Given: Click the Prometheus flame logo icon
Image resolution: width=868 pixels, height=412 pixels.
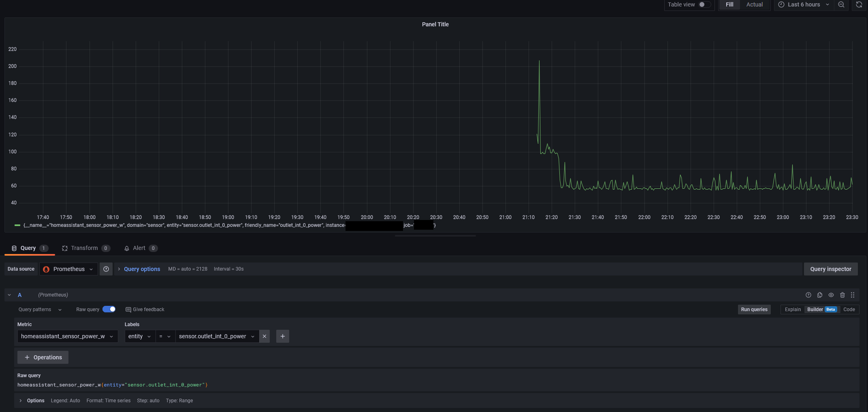Looking at the screenshot, I should pos(46,269).
